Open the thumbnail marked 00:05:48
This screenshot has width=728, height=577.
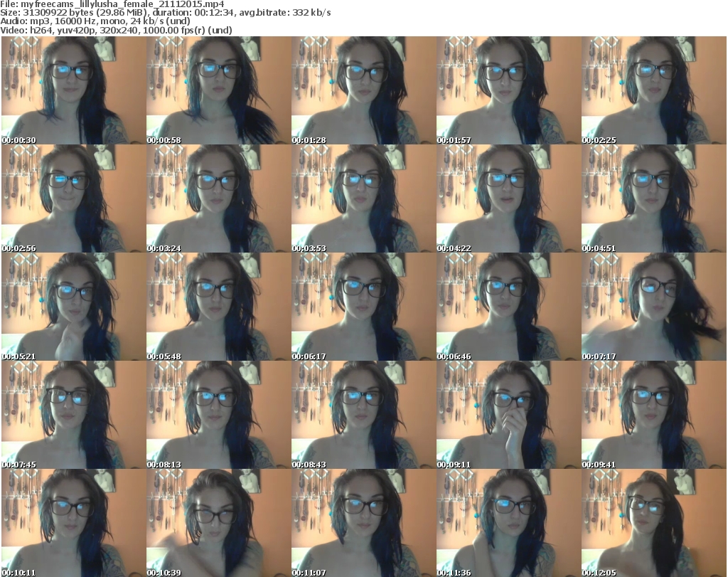[219, 307]
